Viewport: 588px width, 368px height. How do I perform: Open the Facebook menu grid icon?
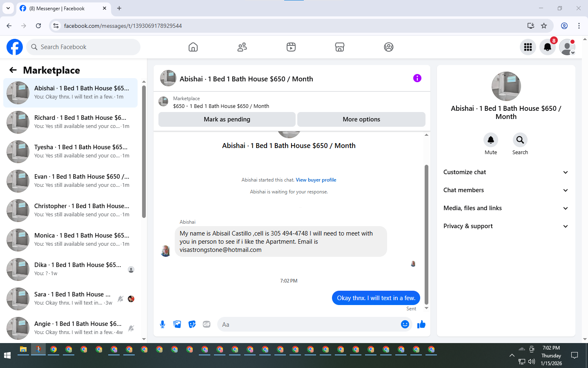coord(528,47)
